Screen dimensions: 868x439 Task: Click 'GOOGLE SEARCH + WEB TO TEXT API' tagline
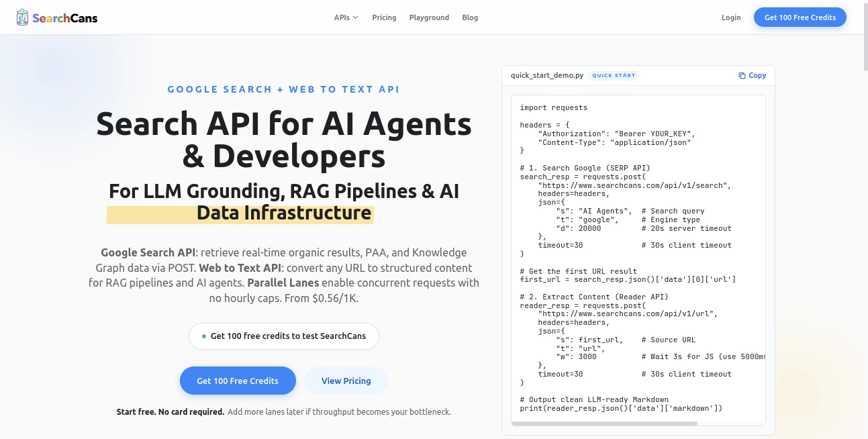coord(283,89)
